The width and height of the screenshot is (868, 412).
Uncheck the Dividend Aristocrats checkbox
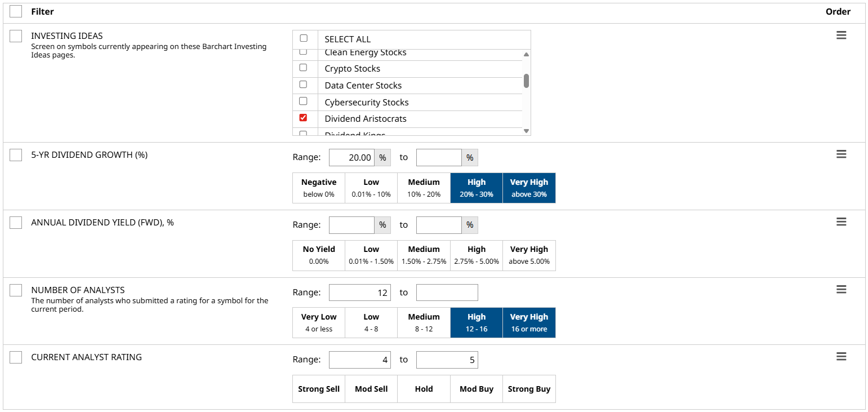(303, 118)
